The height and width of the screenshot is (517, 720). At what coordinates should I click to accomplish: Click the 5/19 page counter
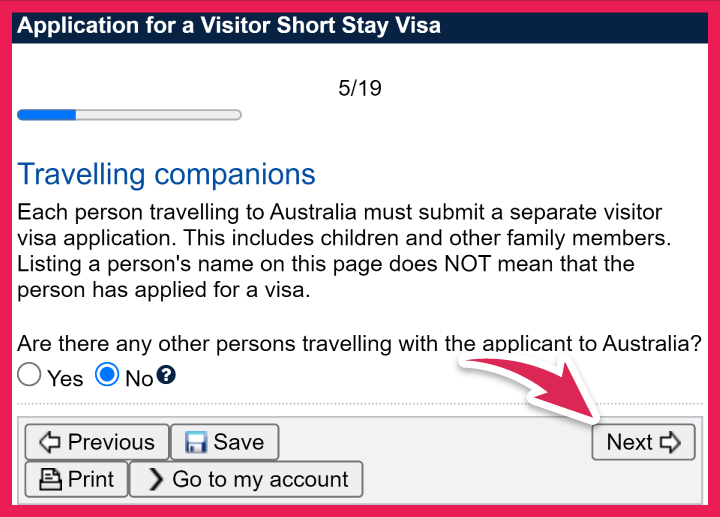[360, 88]
